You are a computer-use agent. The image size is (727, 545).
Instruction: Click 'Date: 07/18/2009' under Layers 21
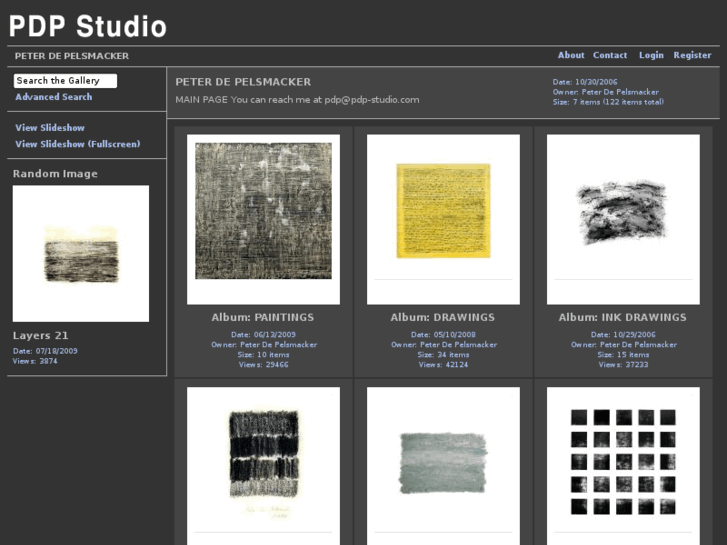(x=45, y=351)
